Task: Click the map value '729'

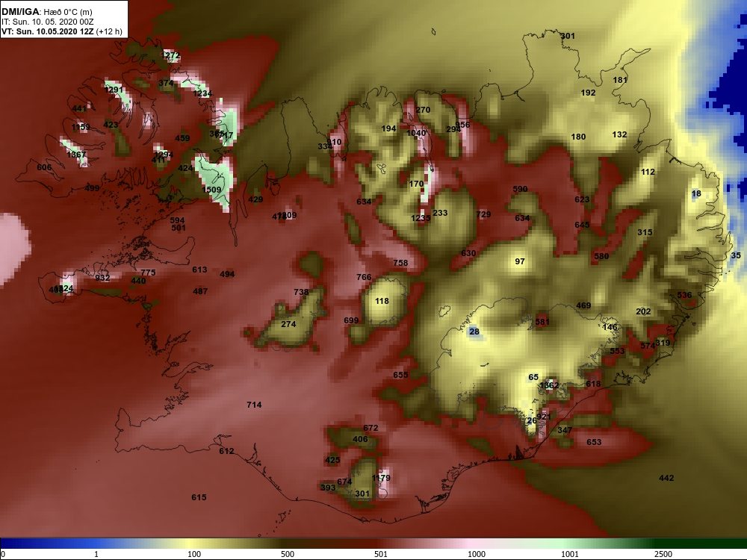Action: click(x=483, y=214)
